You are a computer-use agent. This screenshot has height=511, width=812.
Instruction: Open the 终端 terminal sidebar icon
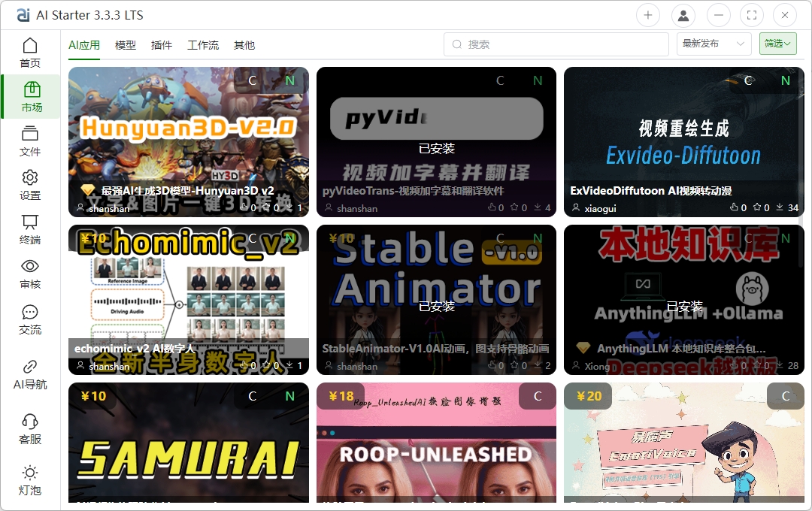coord(30,222)
